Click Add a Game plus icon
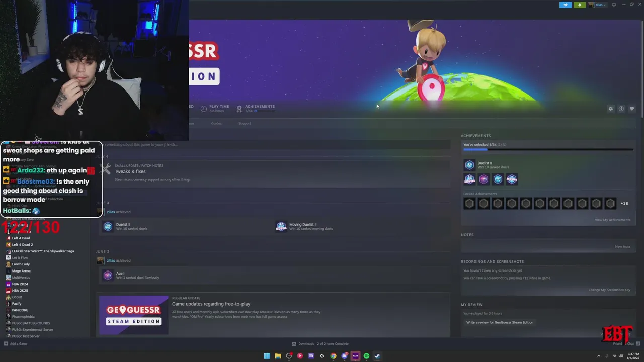 tap(6, 344)
